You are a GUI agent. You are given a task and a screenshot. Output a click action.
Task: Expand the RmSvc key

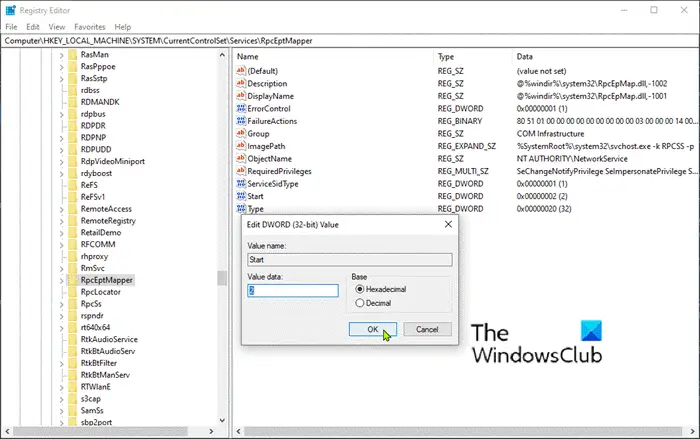pyautogui.click(x=62, y=269)
